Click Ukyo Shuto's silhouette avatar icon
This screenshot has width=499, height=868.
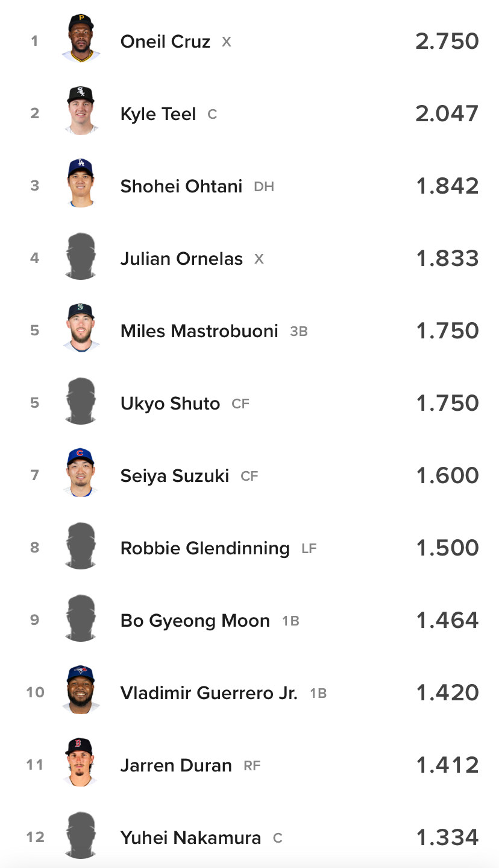(x=81, y=401)
